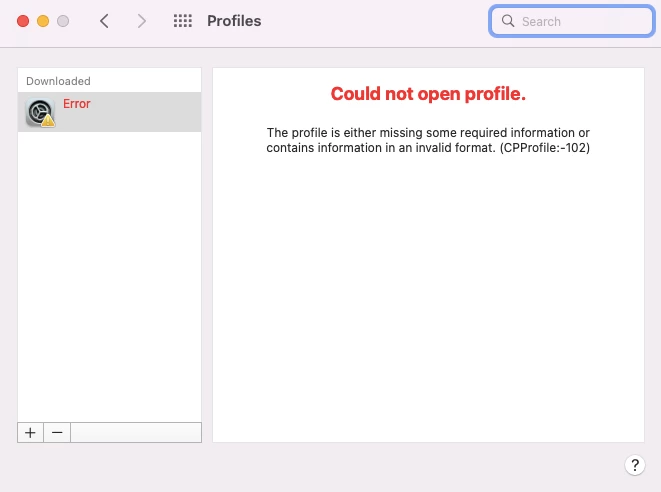Go forward with the right chevron arrow

142,21
